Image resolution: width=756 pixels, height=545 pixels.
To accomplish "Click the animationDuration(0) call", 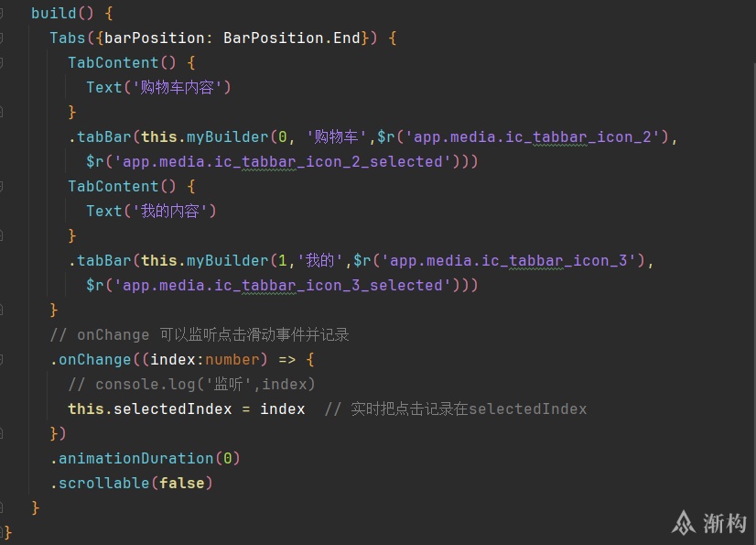I will 145,459.
